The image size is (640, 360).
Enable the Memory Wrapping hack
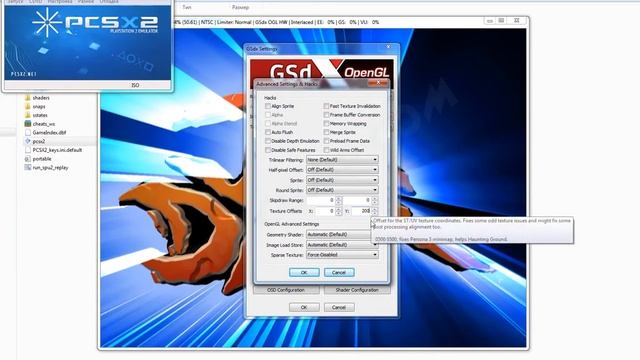pos(326,123)
